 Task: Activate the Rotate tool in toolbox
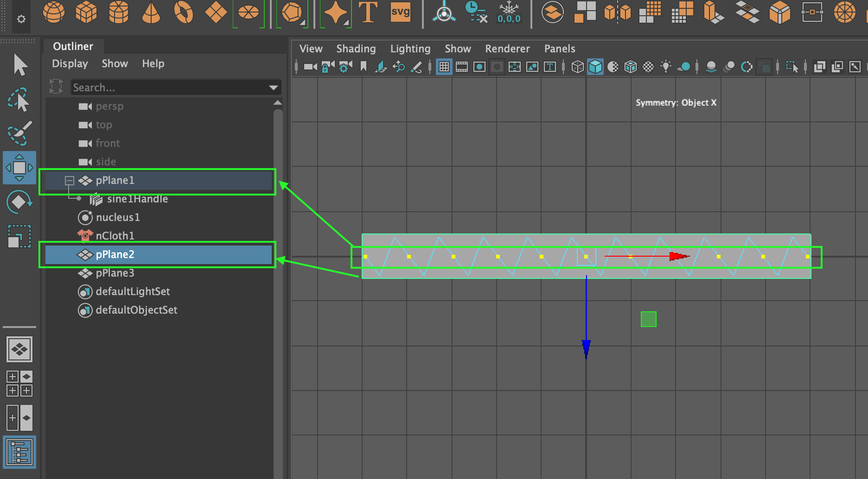click(19, 202)
